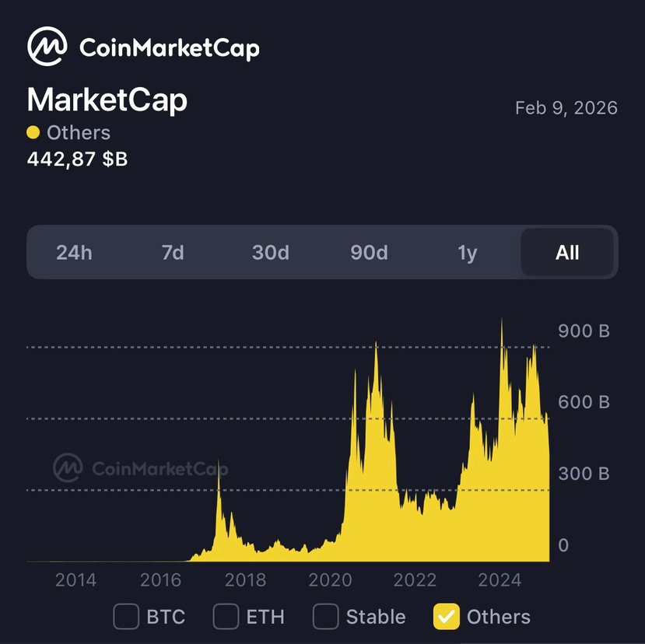This screenshot has height=644, width=645.
Task: Click the 442,87 $B value
Action: (x=77, y=159)
